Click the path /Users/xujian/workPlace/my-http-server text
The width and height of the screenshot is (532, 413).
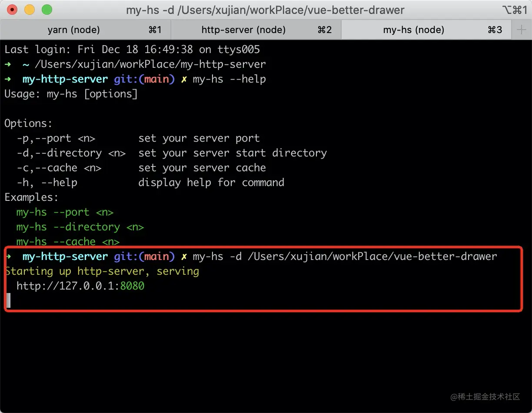pyautogui.click(x=150, y=64)
